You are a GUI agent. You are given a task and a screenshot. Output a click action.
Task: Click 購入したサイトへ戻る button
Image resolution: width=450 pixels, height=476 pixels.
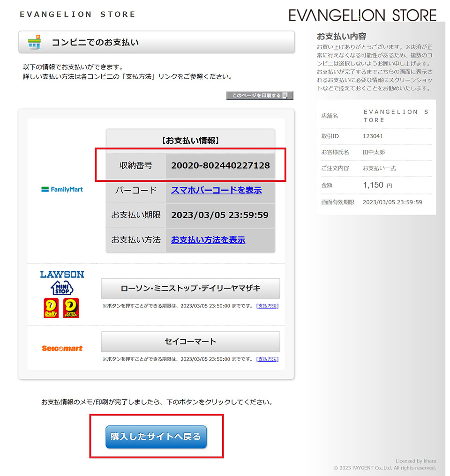(156, 437)
